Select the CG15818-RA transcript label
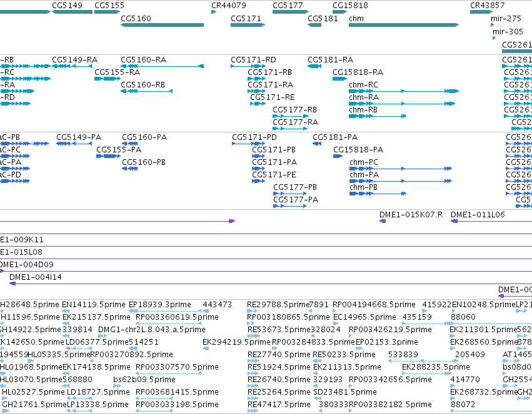This screenshot has height=414, width=532. point(358,72)
